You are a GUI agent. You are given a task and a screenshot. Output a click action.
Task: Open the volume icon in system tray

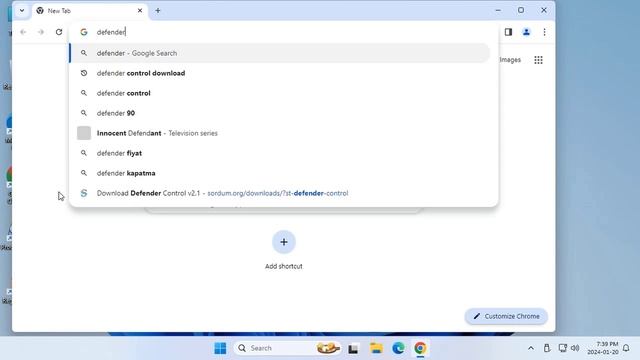click(575, 348)
